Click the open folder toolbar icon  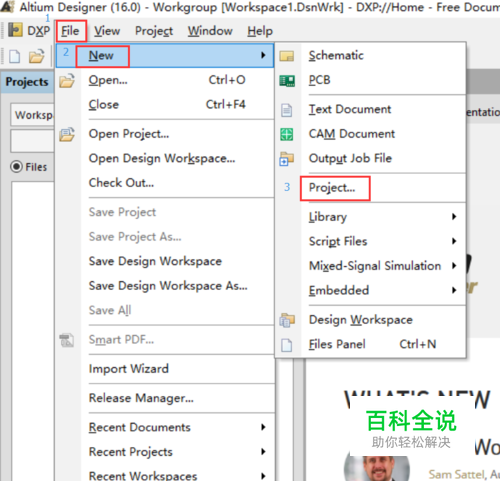36,56
